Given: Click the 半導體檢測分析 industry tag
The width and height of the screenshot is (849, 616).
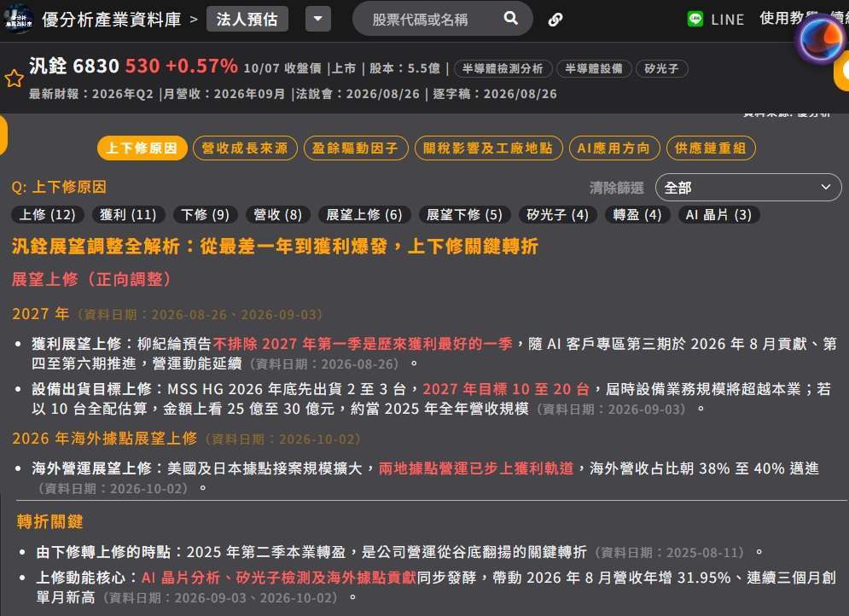Looking at the screenshot, I should click(x=503, y=69).
